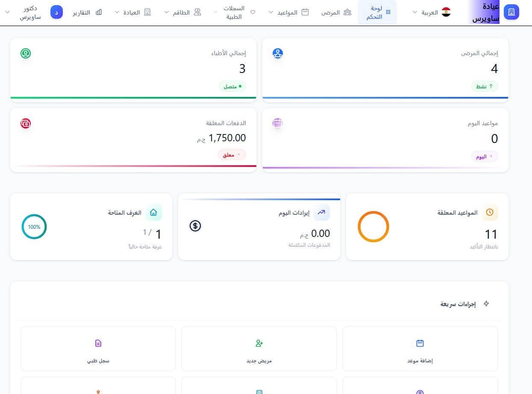Click the total patients group icon

point(278,54)
